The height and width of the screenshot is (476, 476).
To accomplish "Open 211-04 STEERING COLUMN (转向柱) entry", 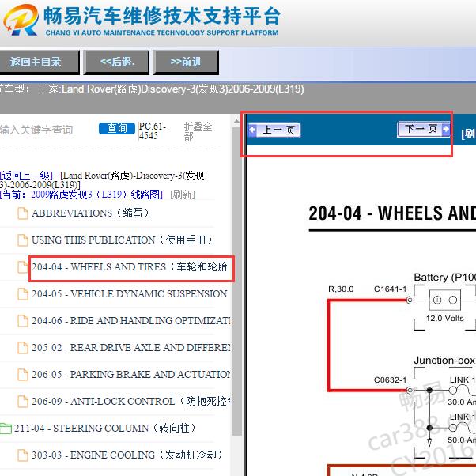I will click(x=104, y=429).
